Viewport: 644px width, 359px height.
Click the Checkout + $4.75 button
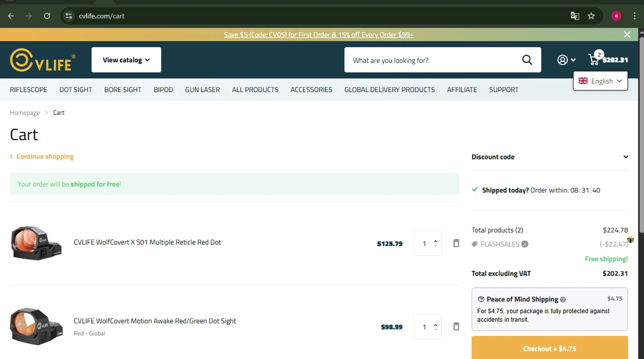[x=550, y=348]
